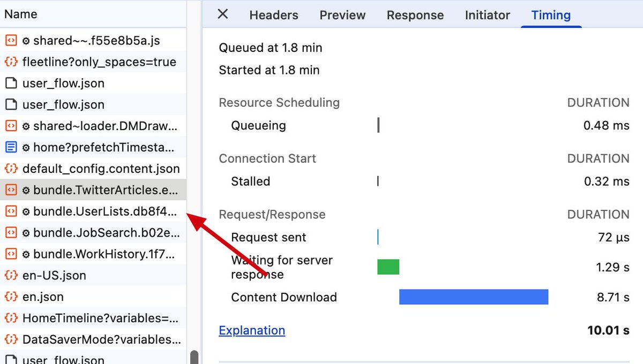Select the second user_flow.json request
The width and height of the screenshot is (643, 364).
pyautogui.click(x=93, y=105)
